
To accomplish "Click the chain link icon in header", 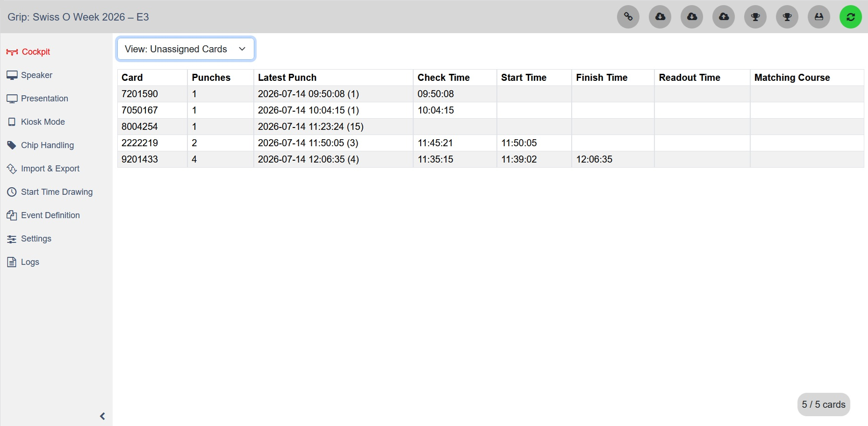I will [x=628, y=17].
